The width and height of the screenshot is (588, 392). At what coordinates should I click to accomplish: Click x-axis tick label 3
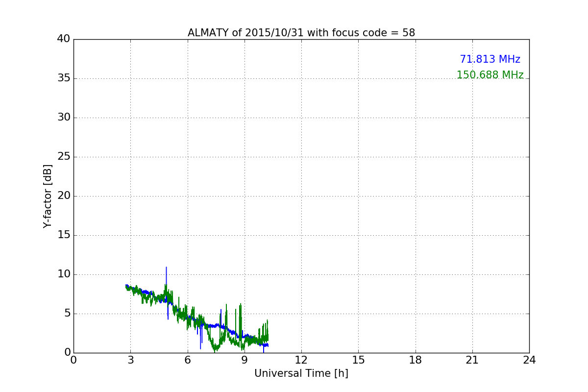click(x=130, y=360)
